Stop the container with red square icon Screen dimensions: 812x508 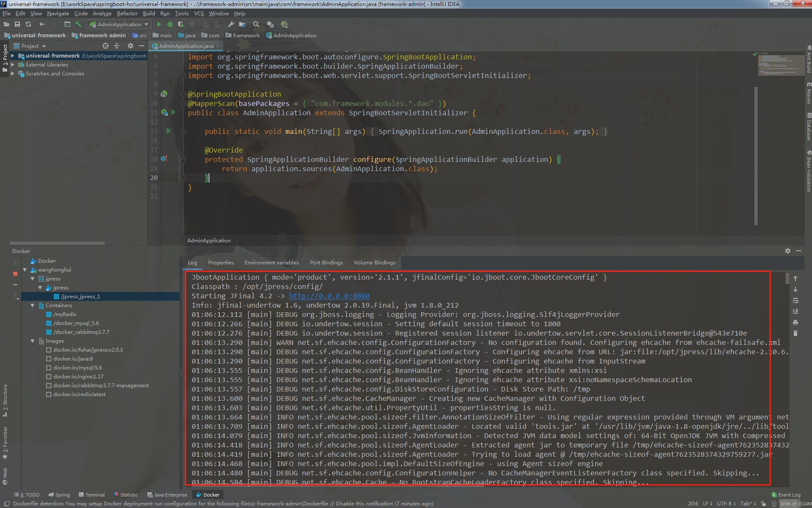click(15, 274)
